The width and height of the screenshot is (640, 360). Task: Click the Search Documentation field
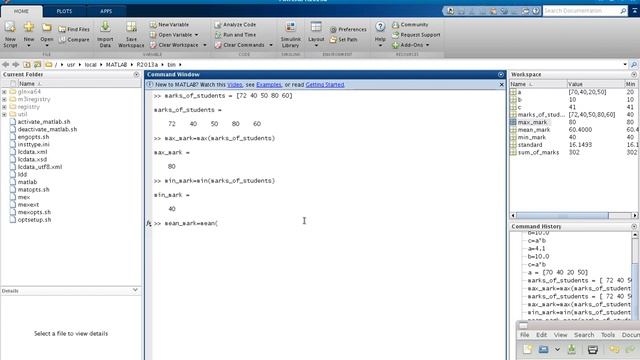pos(580,11)
